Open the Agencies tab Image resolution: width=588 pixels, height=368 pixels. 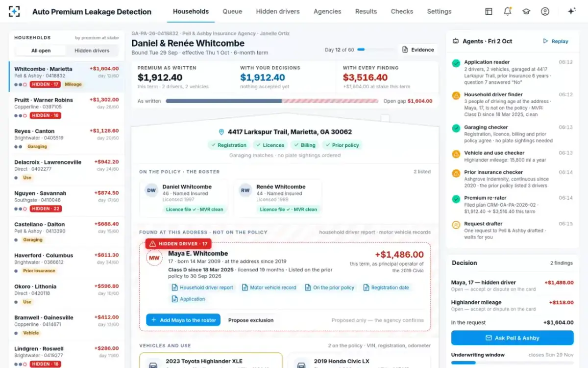(327, 11)
